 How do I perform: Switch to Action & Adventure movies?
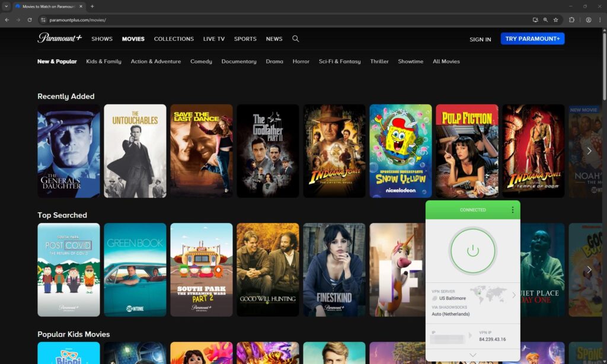coord(156,61)
